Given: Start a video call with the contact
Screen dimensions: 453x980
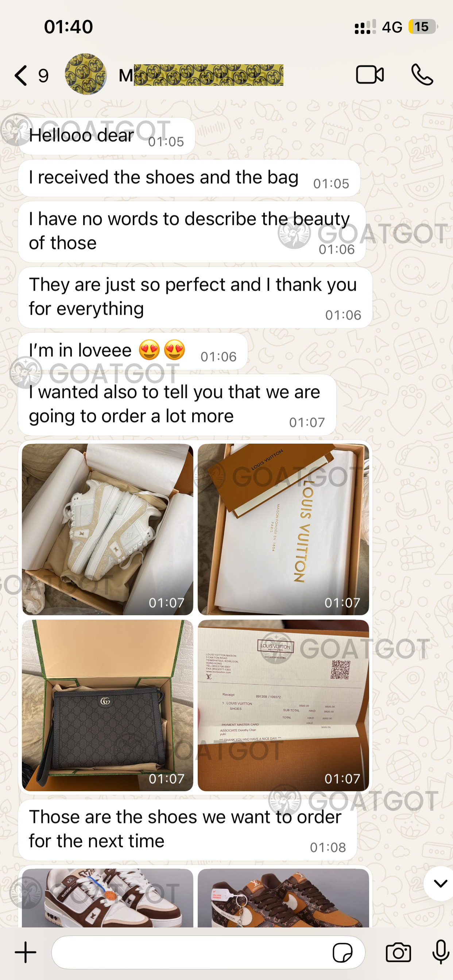Looking at the screenshot, I should pyautogui.click(x=369, y=74).
